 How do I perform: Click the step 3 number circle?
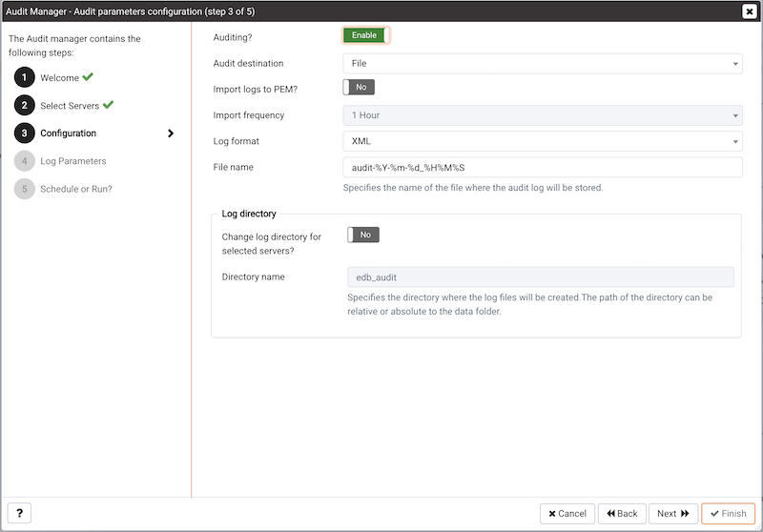(x=25, y=133)
